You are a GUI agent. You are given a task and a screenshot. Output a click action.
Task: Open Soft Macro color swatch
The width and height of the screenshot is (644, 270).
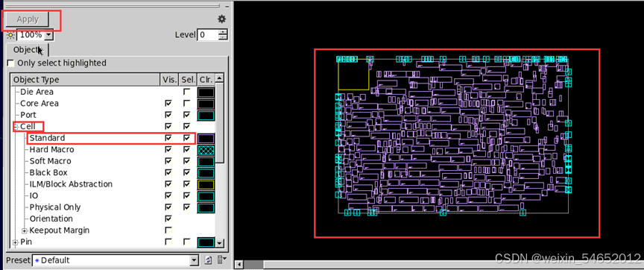tap(206, 162)
